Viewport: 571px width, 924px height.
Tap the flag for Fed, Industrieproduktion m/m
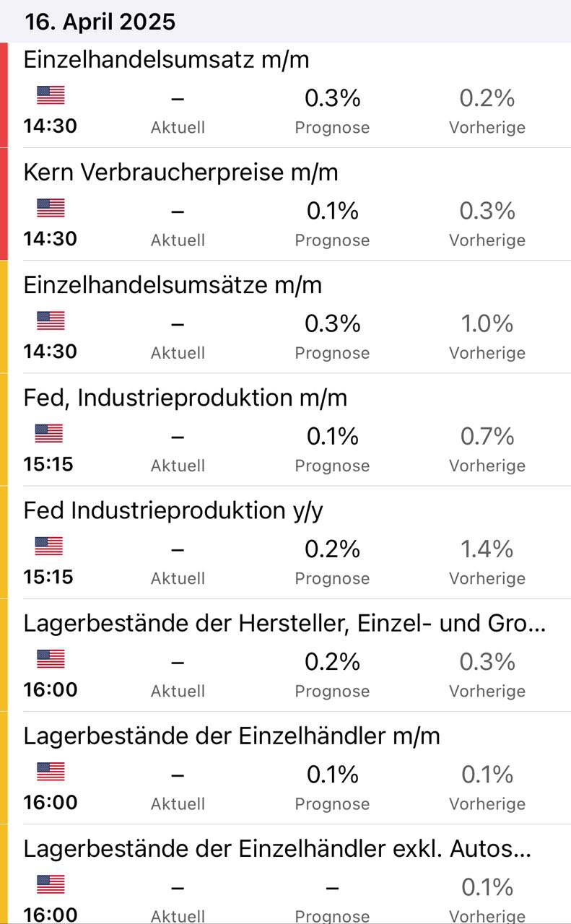(49, 433)
